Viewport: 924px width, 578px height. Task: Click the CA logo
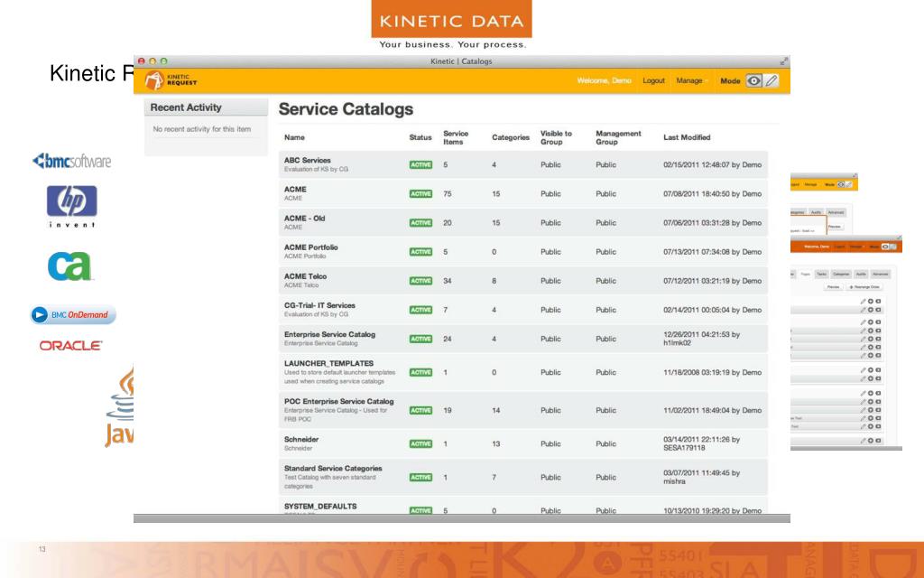[x=69, y=266]
